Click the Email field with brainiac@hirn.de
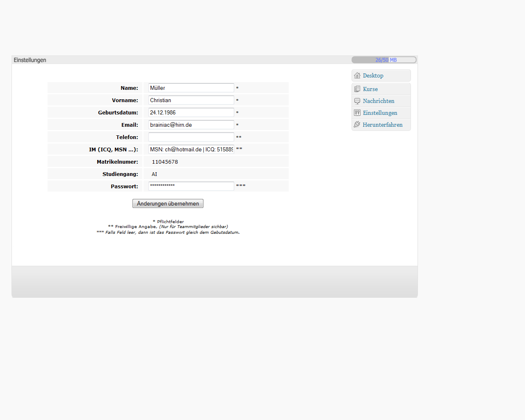This screenshot has width=525, height=420. click(x=191, y=125)
